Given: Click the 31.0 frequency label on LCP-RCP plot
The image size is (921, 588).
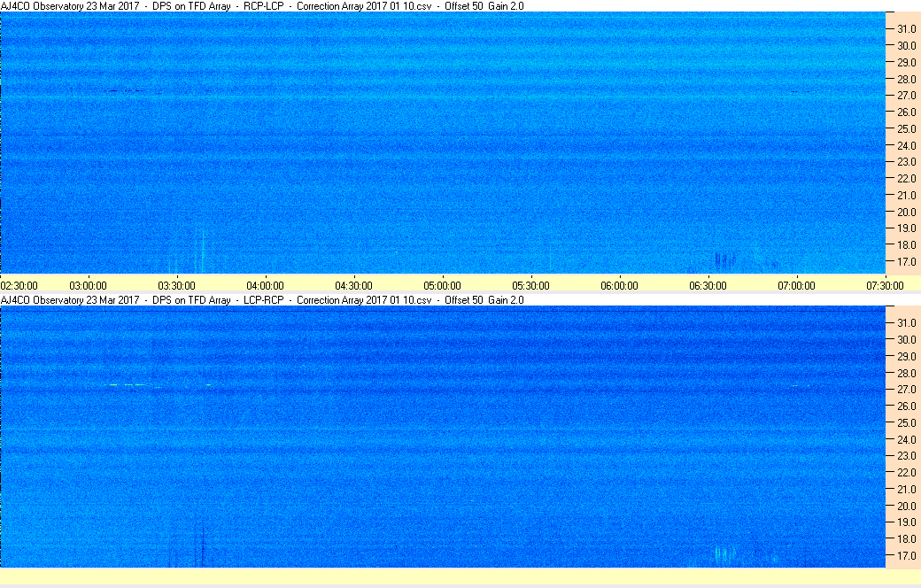Looking at the screenshot, I should (x=906, y=322).
